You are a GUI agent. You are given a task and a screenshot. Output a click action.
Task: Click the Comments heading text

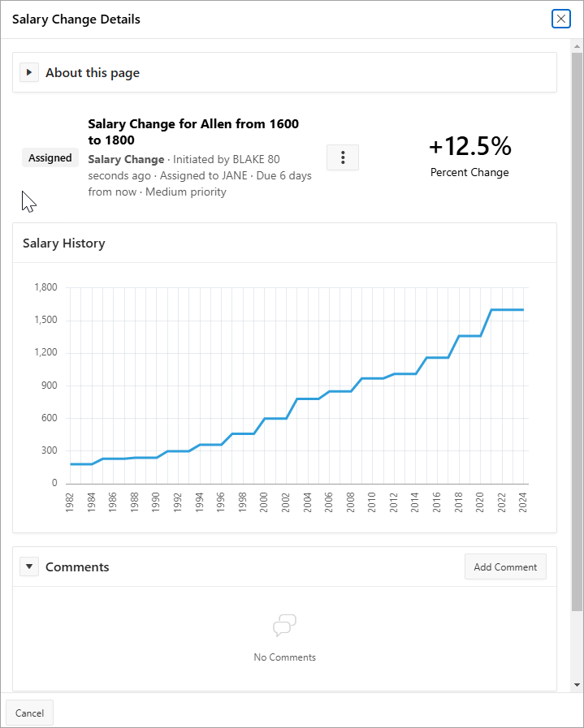point(77,566)
